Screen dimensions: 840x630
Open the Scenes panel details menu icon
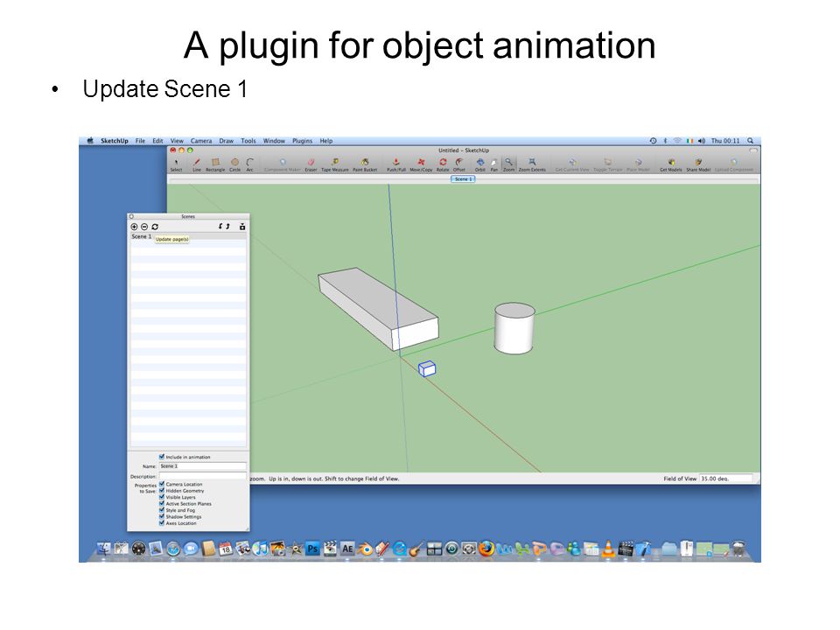pyautogui.click(x=242, y=227)
